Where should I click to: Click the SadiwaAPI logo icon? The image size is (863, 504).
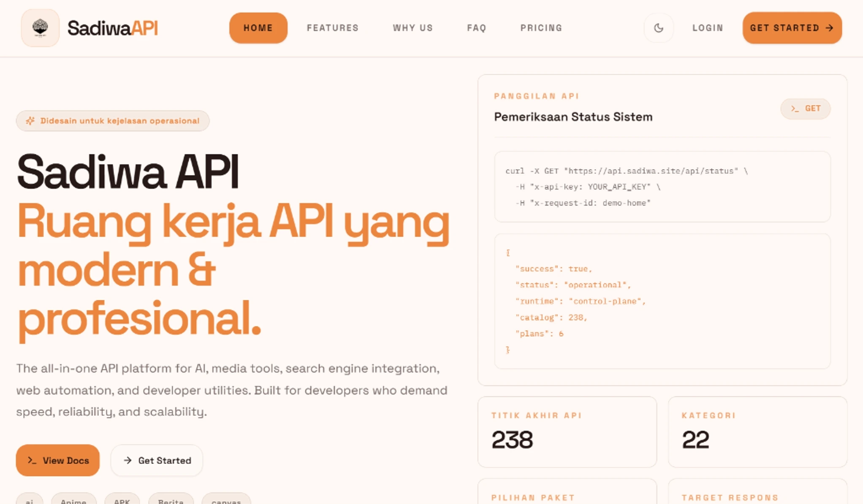40,28
